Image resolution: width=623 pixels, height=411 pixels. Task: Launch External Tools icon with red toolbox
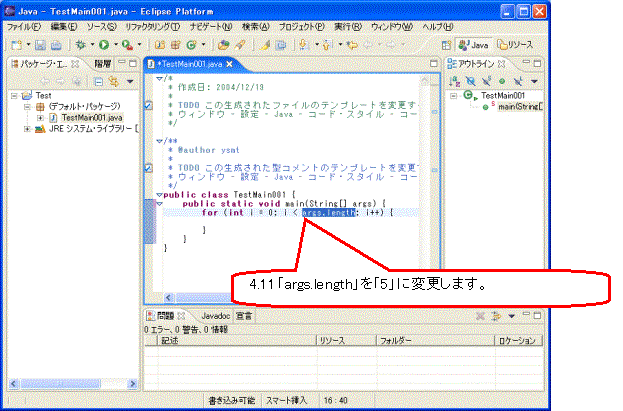[127, 45]
